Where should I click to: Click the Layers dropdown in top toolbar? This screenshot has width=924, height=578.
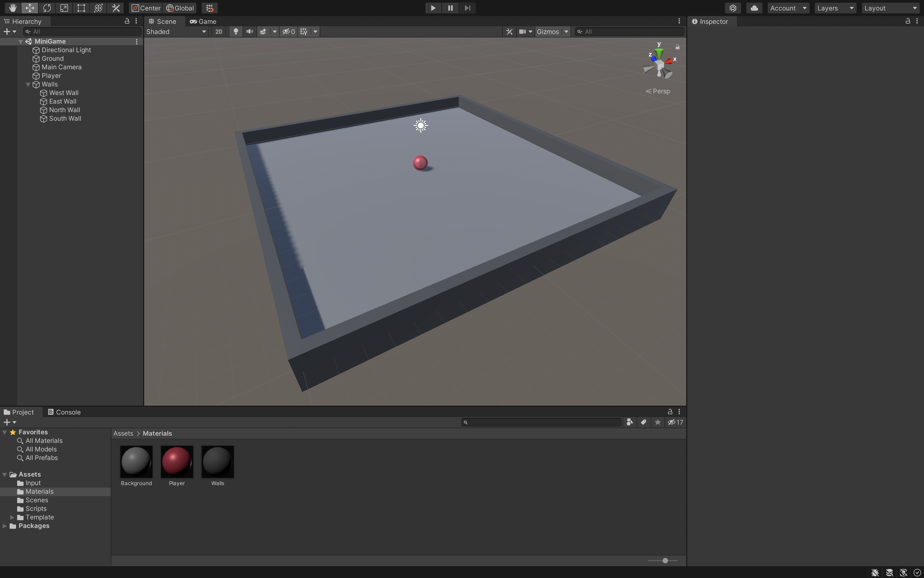click(834, 7)
